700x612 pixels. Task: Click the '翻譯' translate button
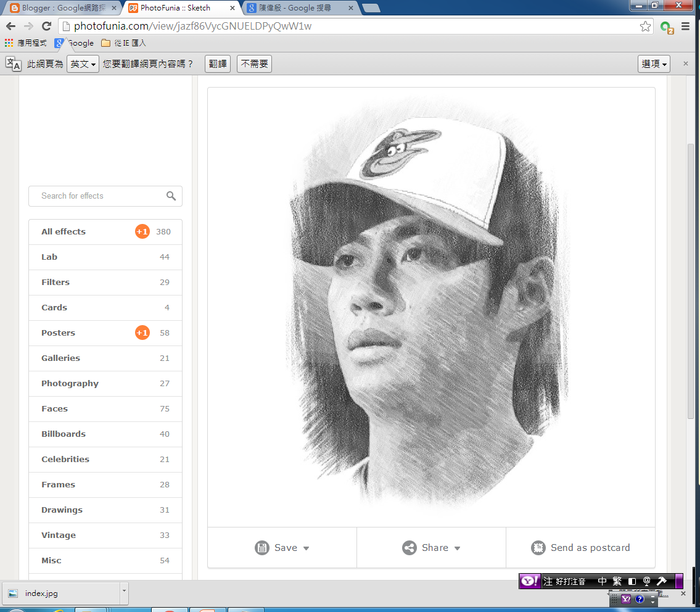pyautogui.click(x=218, y=64)
